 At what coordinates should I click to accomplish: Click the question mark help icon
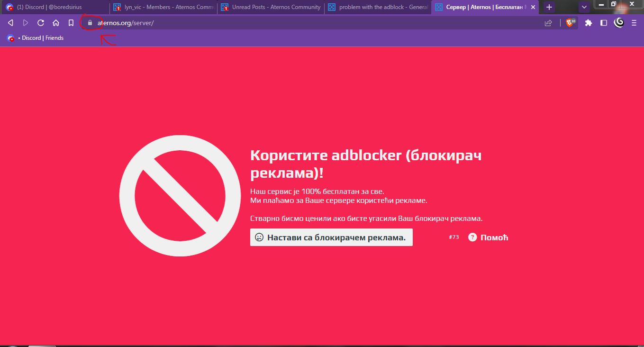point(472,237)
